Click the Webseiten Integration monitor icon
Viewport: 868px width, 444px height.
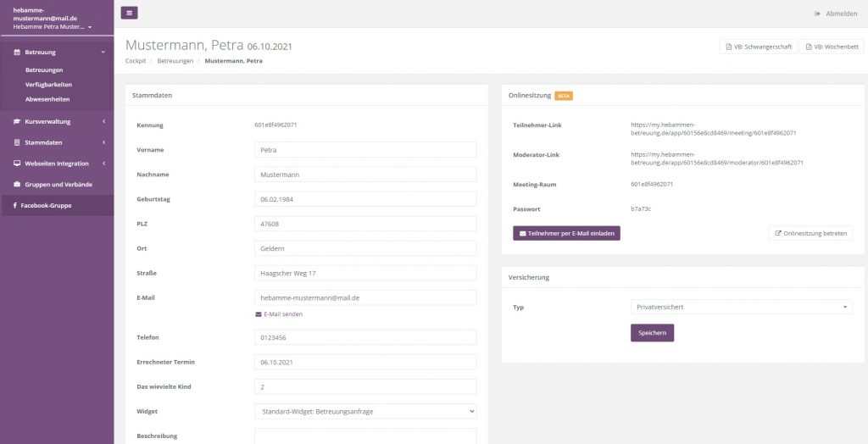(x=17, y=164)
